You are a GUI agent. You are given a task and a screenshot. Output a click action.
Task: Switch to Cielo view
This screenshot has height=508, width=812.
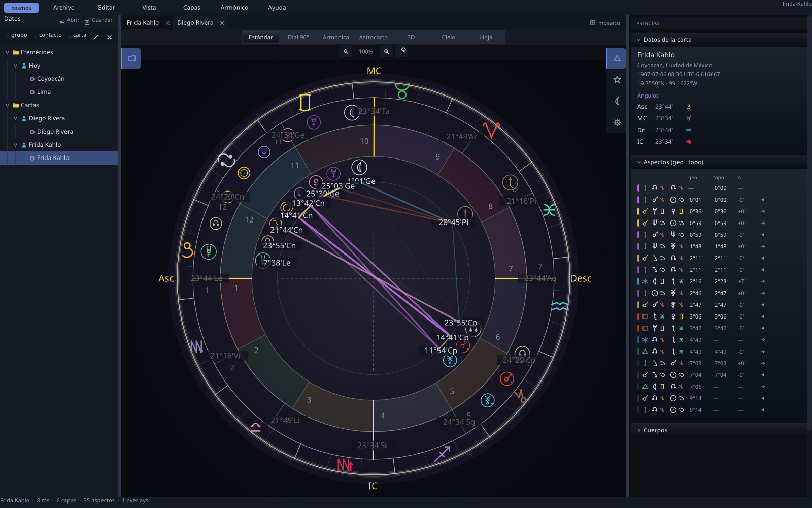449,37
